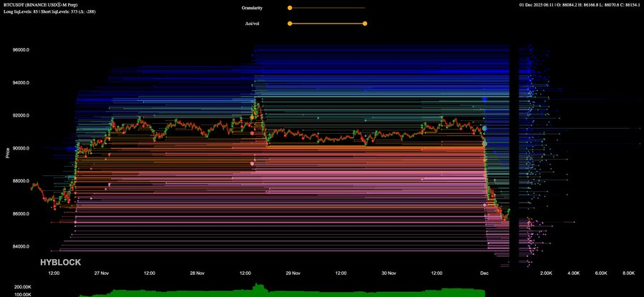Screen dimensions: 644x297
Task: Click the Granularity slider track
Action: pyautogui.click(x=327, y=7)
